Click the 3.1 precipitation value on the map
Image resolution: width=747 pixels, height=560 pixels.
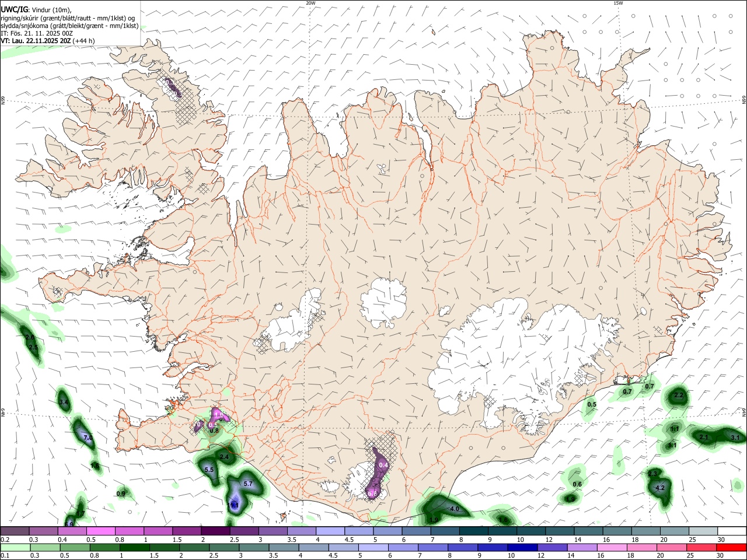[x=735, y=437]
